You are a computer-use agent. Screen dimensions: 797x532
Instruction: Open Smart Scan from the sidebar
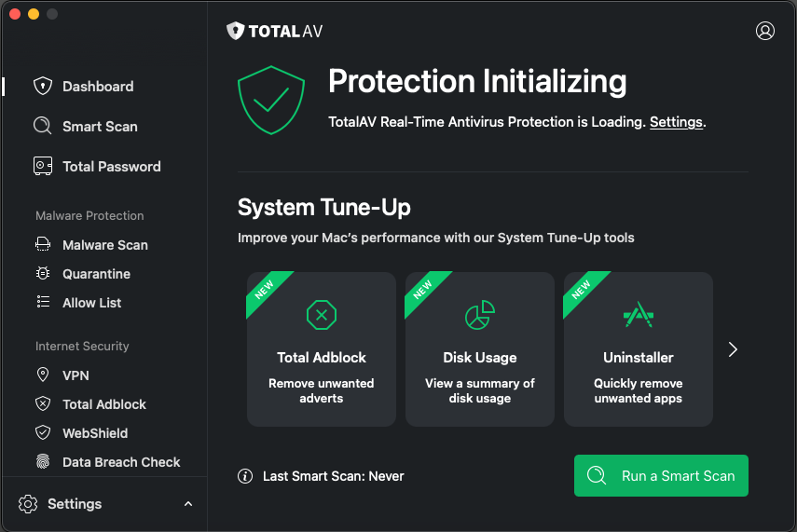99,127
